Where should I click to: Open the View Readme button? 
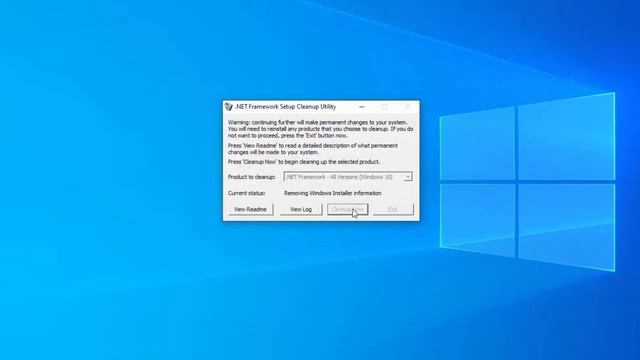click(x=250, y=209)
